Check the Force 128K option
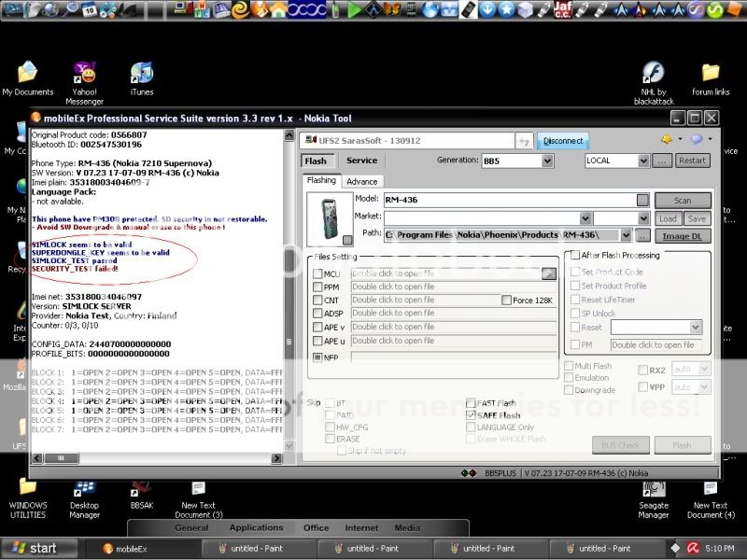 pyautogui.click(x=506, y=300)
